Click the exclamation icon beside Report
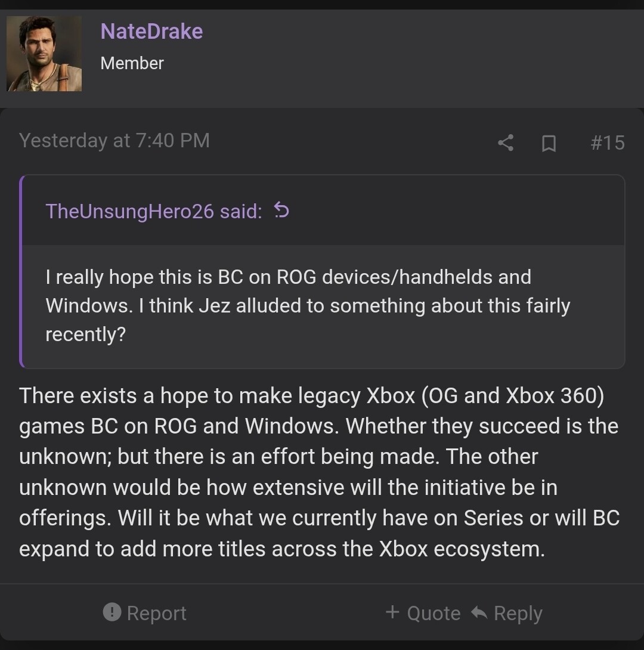Image resolution: width=644 pixels, height=650 pixels. (112, 612)
